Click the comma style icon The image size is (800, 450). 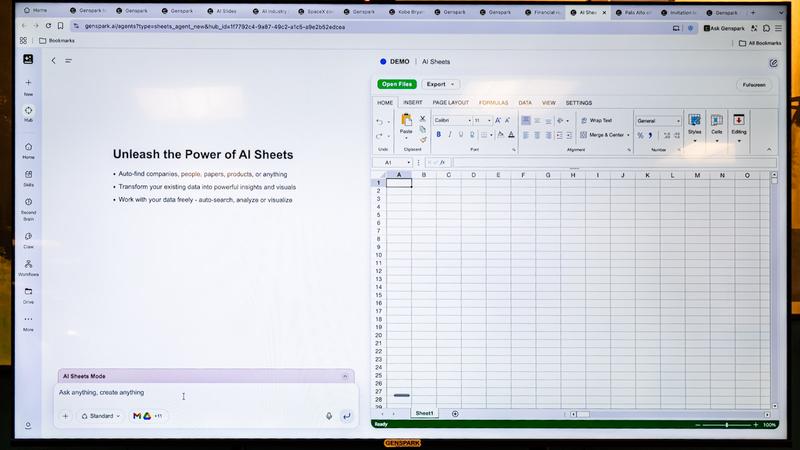tap(651, 135)
